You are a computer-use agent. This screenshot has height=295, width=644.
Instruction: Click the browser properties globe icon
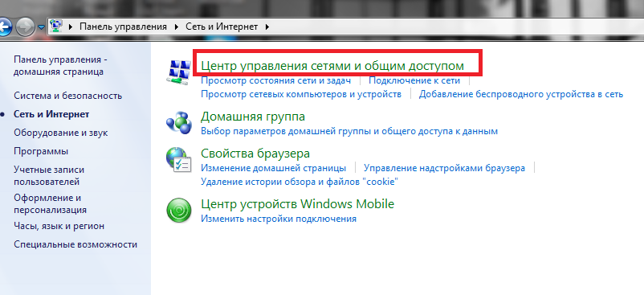pyautogui.click(x=179, y=160)
